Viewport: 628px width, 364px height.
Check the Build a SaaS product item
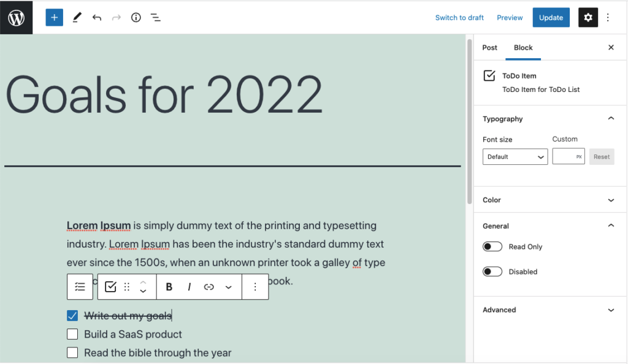coord(72,334)
